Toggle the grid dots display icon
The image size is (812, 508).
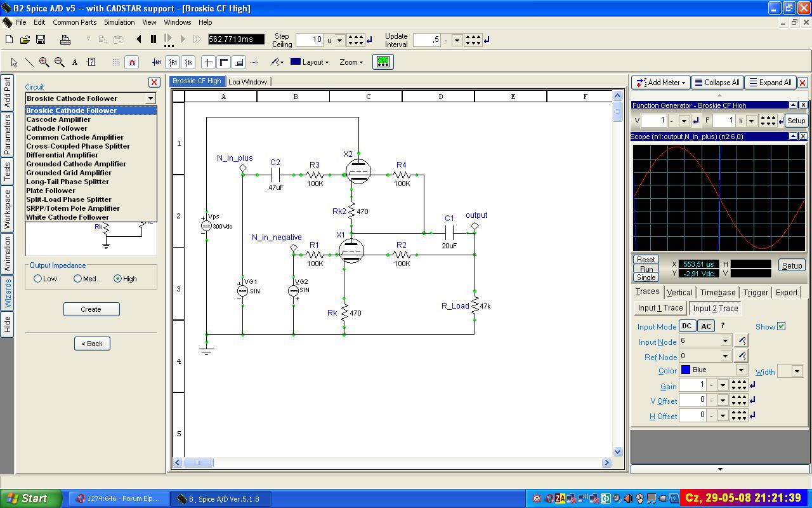click(116, 62)
